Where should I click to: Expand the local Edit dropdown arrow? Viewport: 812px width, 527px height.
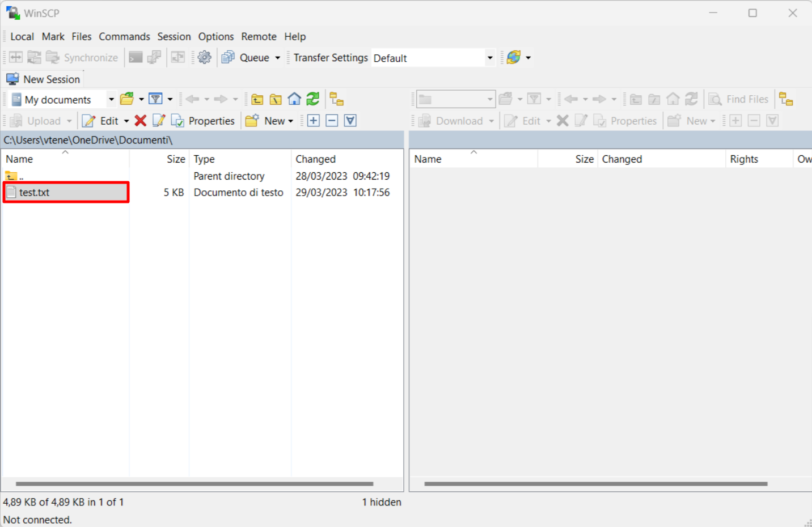coord(126,121)
